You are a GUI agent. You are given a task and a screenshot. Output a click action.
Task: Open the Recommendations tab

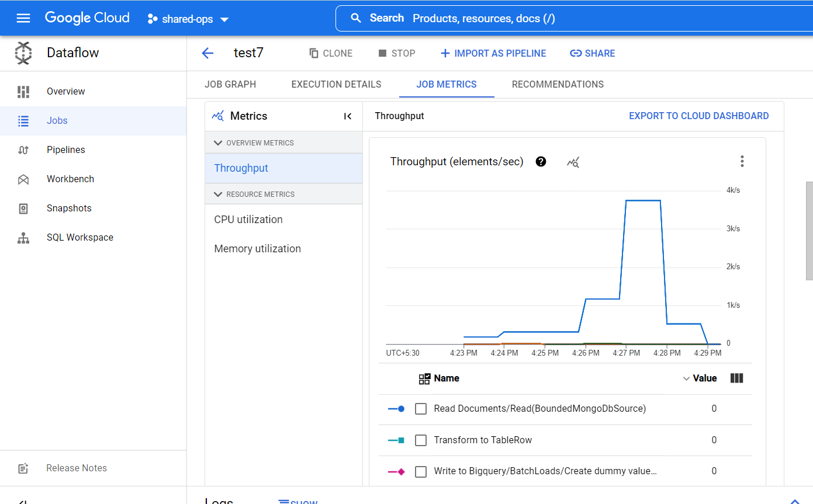click(558, 85)
